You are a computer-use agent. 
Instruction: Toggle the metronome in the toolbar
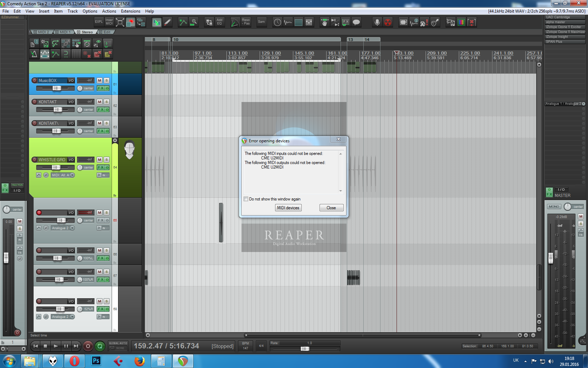(34, 54)
